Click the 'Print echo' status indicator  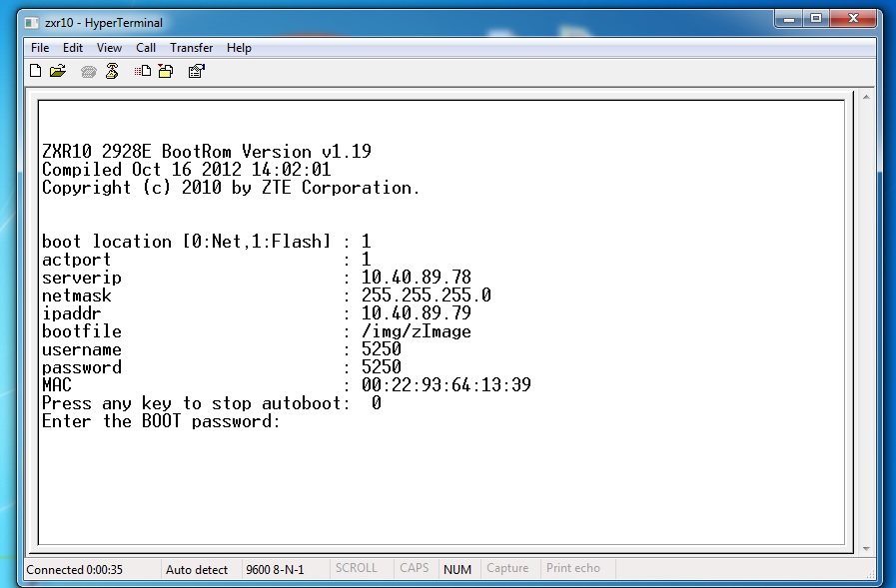coord(573,568)
